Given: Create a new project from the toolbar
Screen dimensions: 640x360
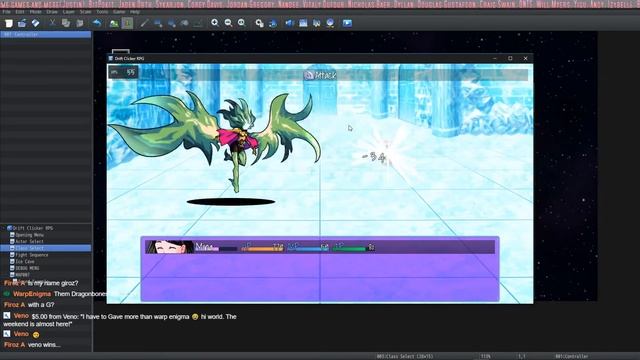Looking at the screenshot, I should coord(9,23).
